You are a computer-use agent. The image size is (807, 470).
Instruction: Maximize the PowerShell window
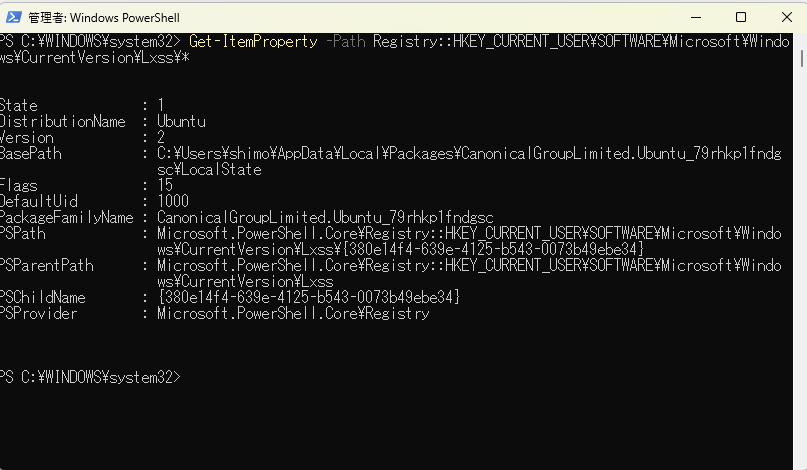point(741,17)
